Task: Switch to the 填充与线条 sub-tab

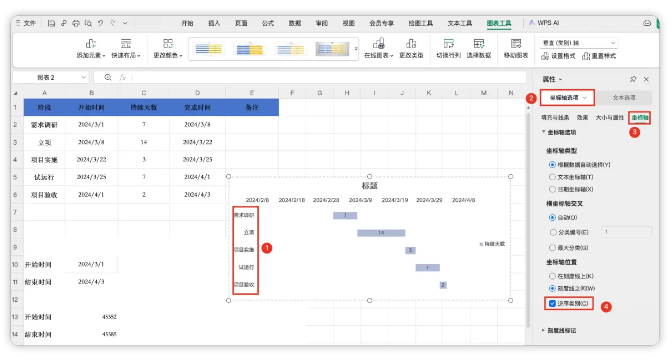Action: (x=555, y=117)
